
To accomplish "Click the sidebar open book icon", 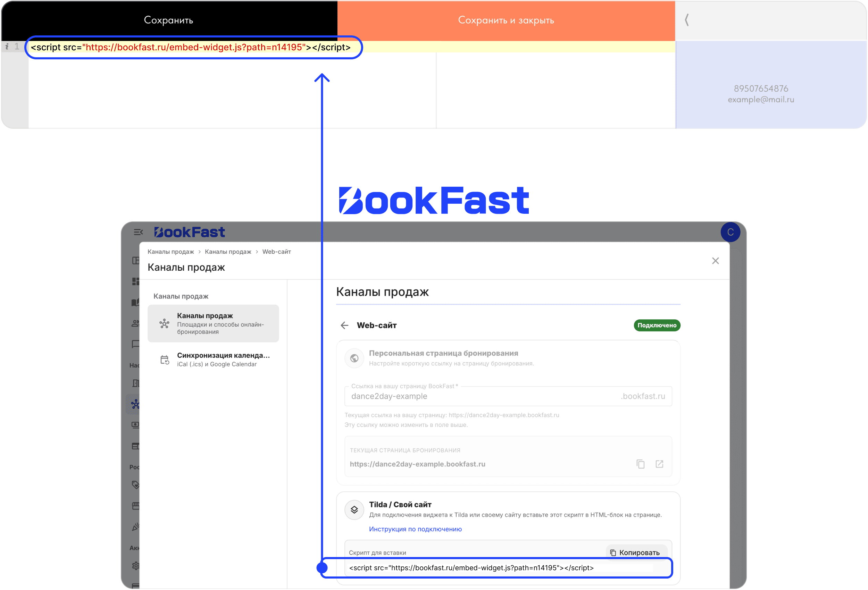I will tap(135, 302).
